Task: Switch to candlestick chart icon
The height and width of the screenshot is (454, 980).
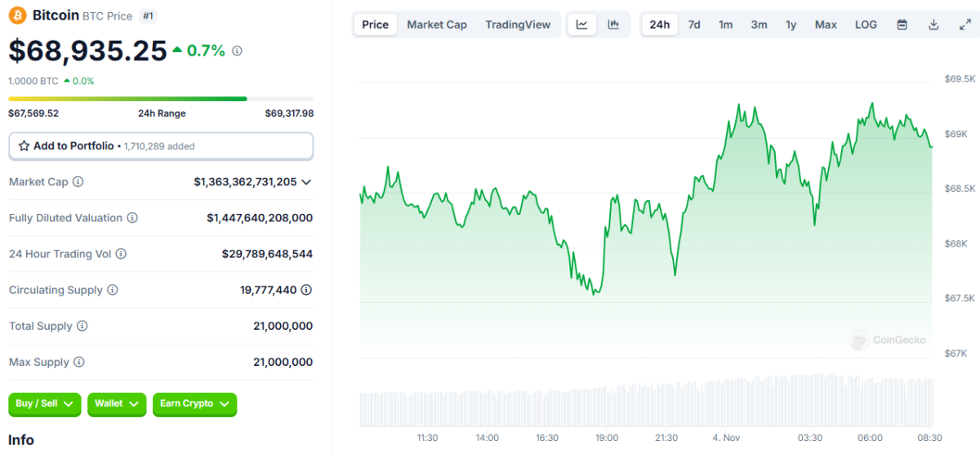Action: pyautogui.click(x=613, y=24)
